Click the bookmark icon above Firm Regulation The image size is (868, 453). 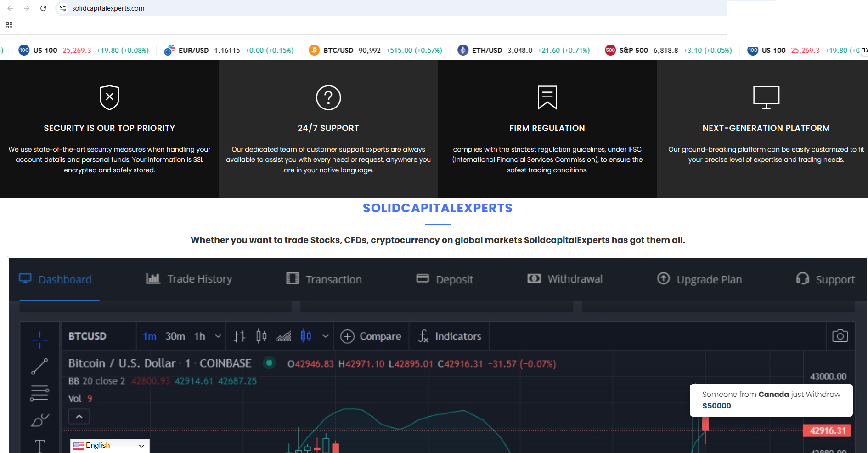[x=547, y=97]
